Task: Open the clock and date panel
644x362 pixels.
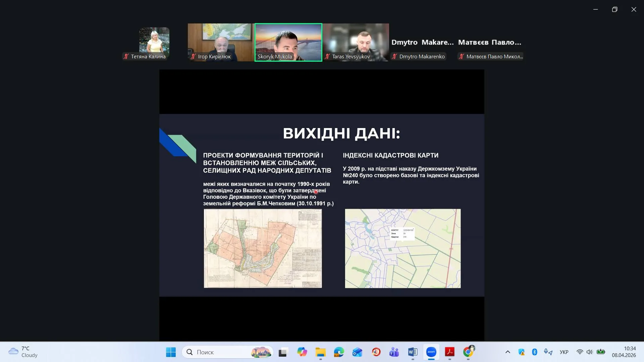Action: click(x=624, y=352)
